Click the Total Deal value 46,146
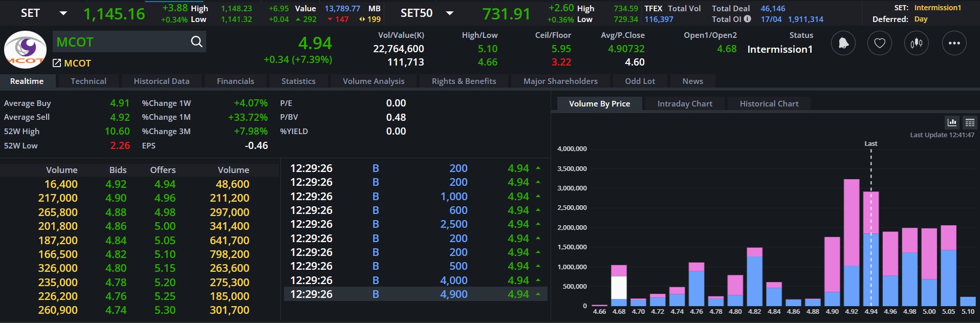The width and height of the screenshot is (980, 323). tap(773, 8)
